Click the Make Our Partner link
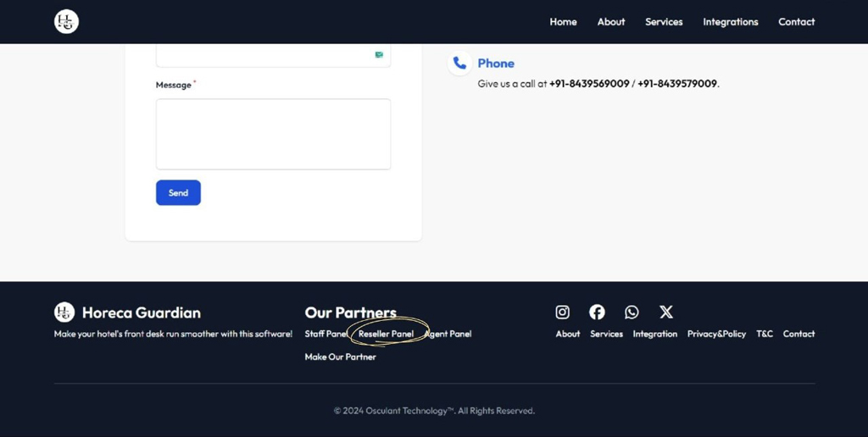This screenshot has width=868, height=437. point(340,357)
